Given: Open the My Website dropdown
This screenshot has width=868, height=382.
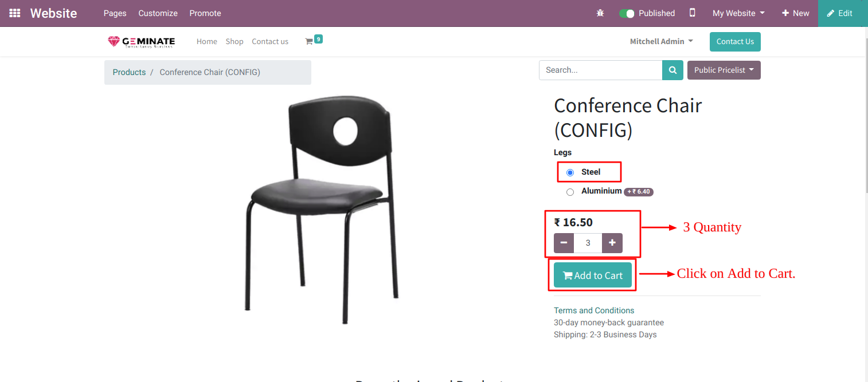Looking at the screenshot, I should (738, 13).
